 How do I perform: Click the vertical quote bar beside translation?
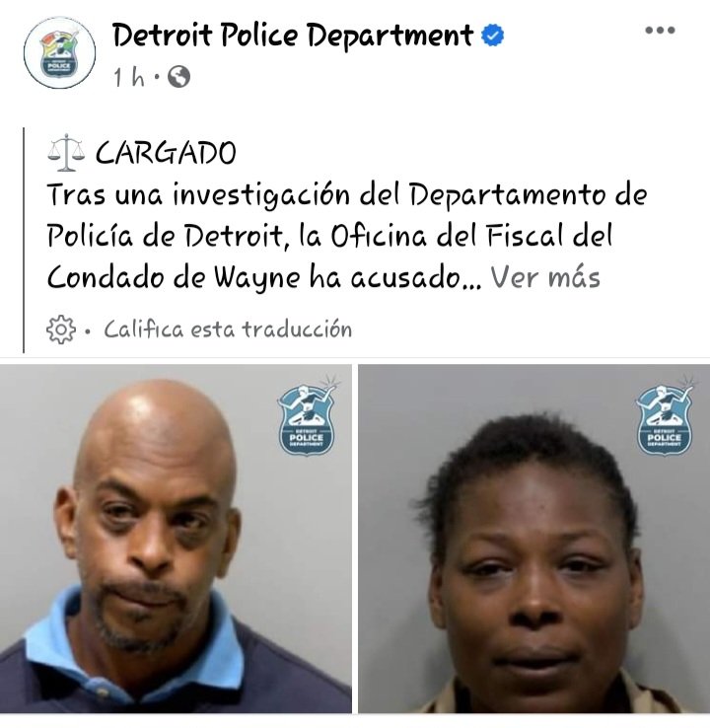click(24, 240)
